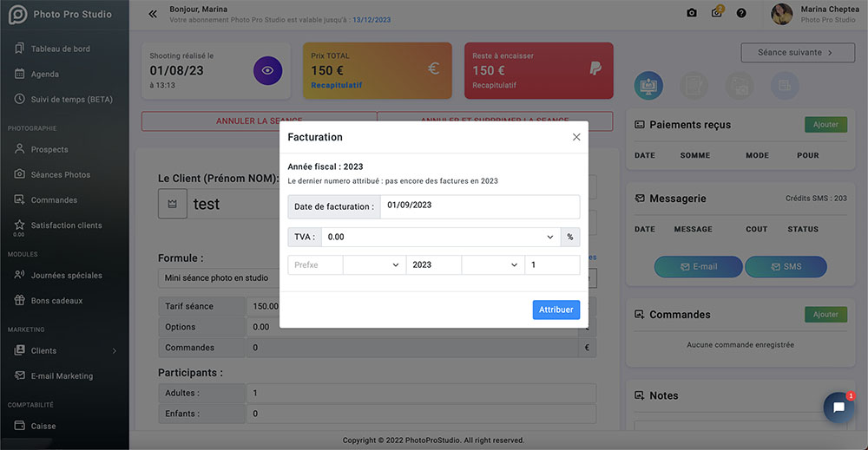This screenshot has width=868, height=450.
Task: Select the faded document round icon
Action: 694,86
